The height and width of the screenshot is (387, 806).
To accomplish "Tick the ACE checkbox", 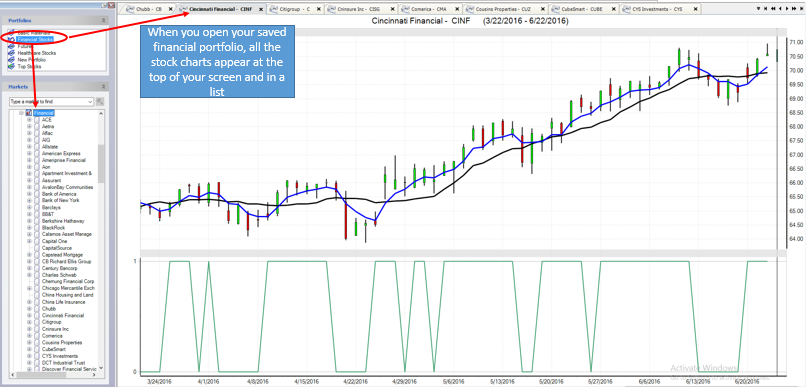I will [x=36, y=120].
